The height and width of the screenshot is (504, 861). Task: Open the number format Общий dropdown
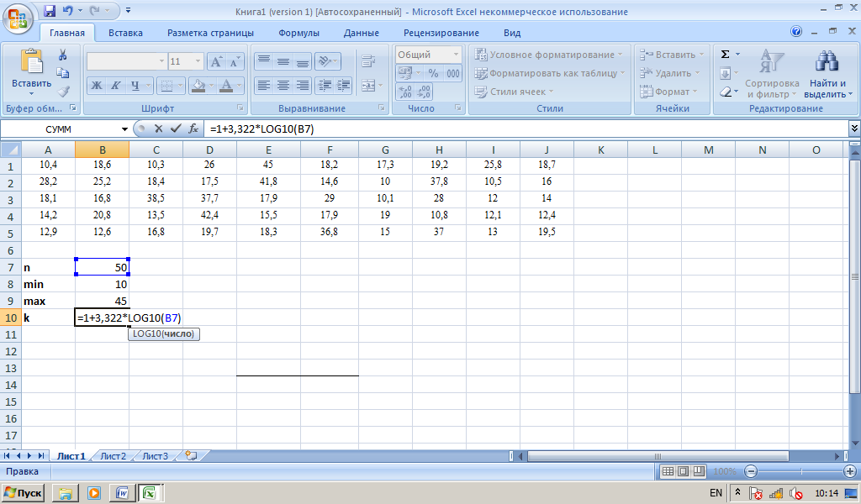pos(456,55)
